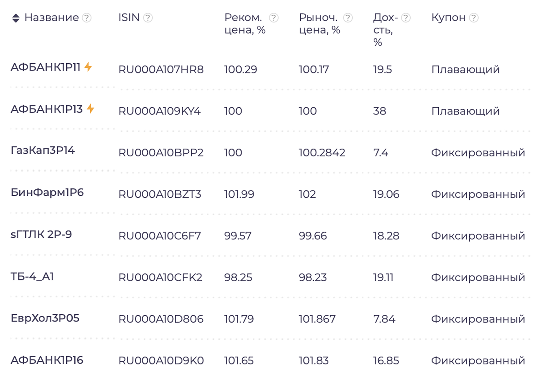This screenshot has height=392, width=553.
Task: Open the ЕврХол3Р05 bond
Action: click(x=45, y=318)
